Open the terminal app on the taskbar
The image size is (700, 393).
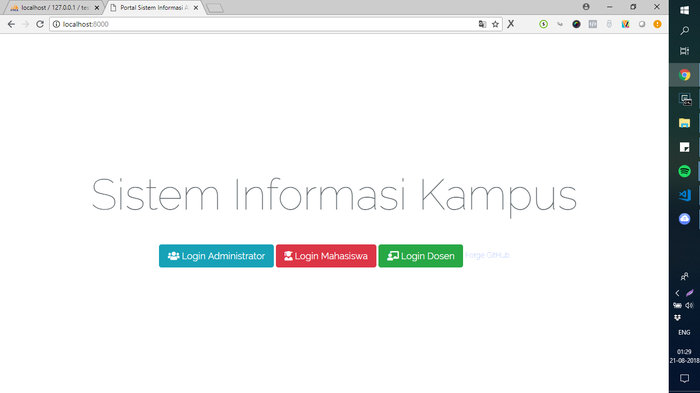[684, 99]
